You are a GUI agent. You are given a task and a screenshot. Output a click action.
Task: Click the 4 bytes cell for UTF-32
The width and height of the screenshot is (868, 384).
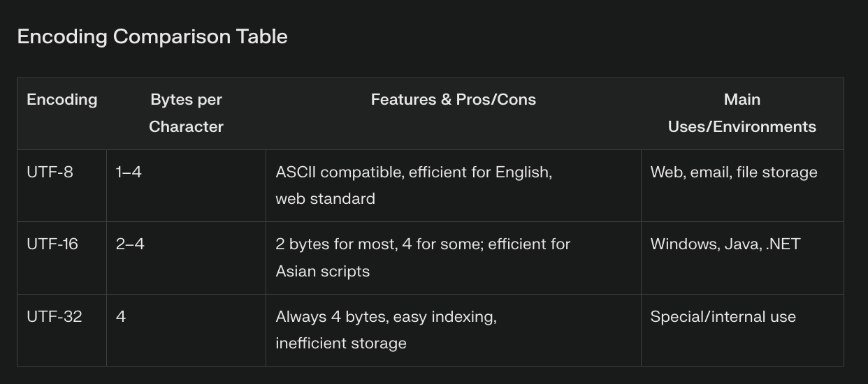[x=121, y=317]
